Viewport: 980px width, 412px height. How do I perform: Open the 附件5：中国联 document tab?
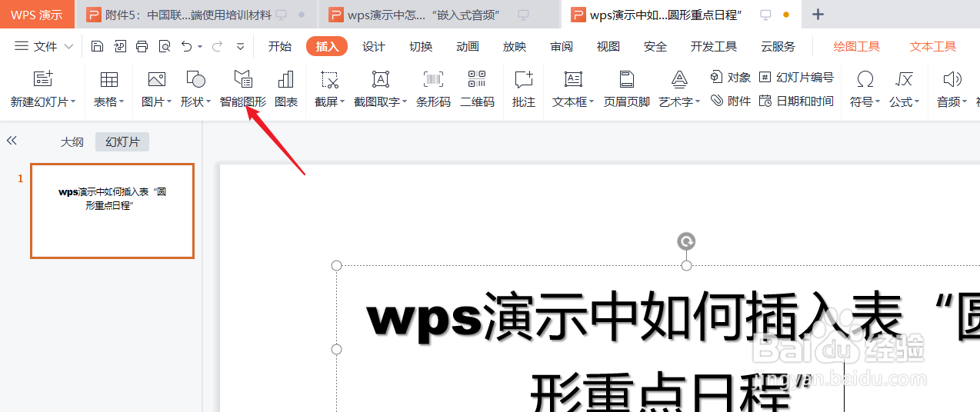point(196,15)
